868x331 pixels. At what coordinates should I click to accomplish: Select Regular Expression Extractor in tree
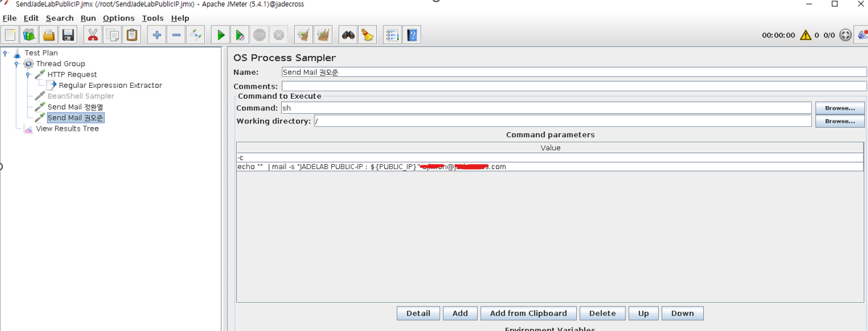[110, 85]
